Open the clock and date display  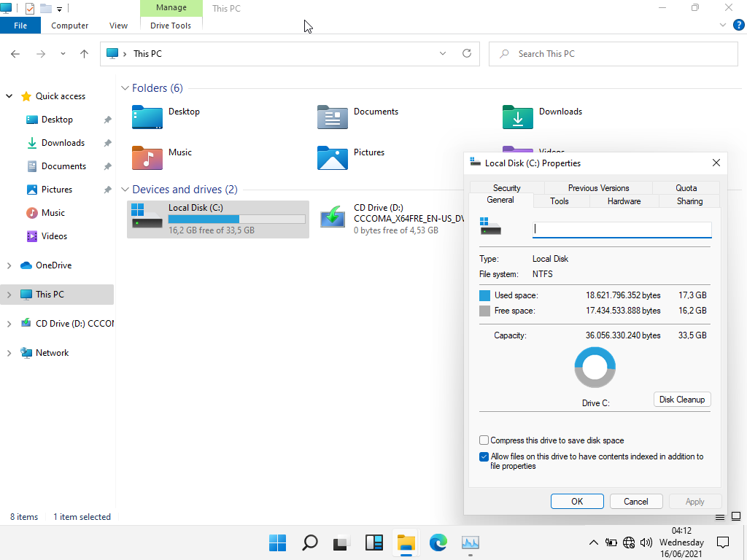coord(681,542)
